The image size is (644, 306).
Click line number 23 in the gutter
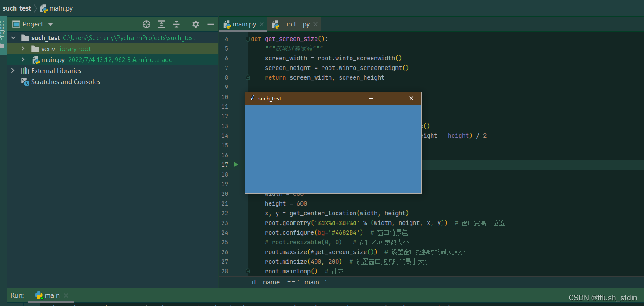[224, 223]
